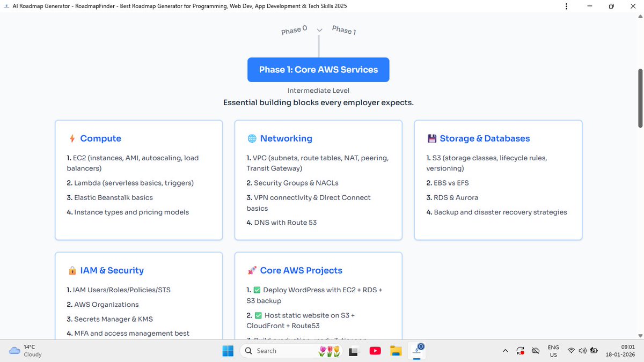This screenshot has width=644, height=362.
Task: Select the Storage & Databases card heading
Action: pos(485,138)
